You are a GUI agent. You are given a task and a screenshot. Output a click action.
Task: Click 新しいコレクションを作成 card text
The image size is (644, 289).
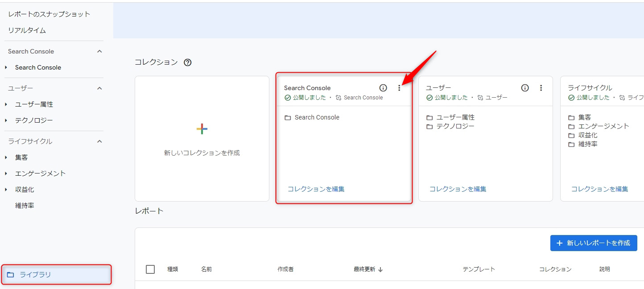202,153
